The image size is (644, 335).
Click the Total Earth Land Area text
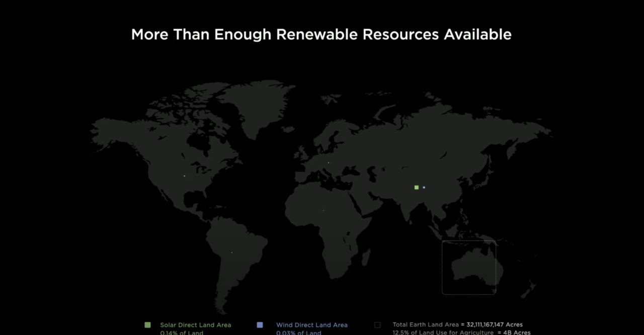pos(426,325)
